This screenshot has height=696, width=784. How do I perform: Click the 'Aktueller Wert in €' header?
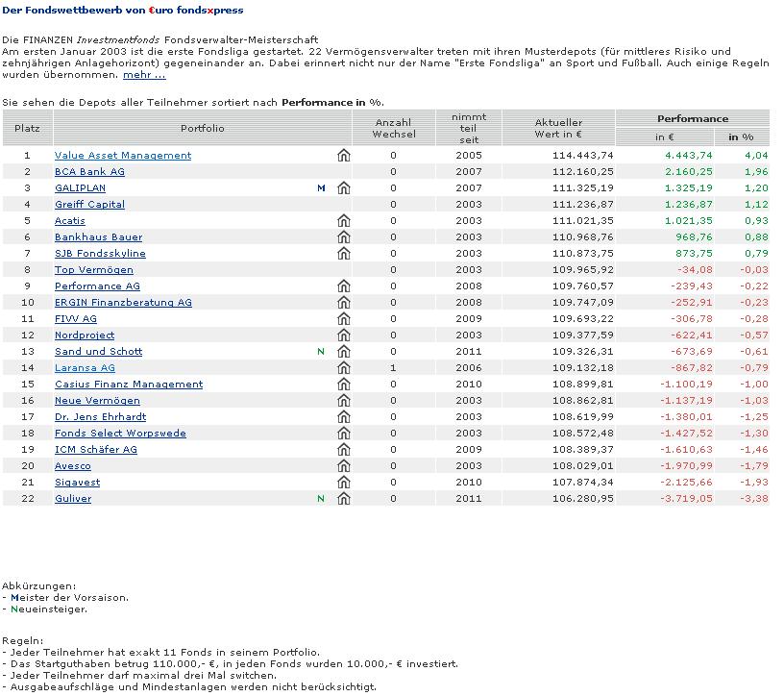558,128
